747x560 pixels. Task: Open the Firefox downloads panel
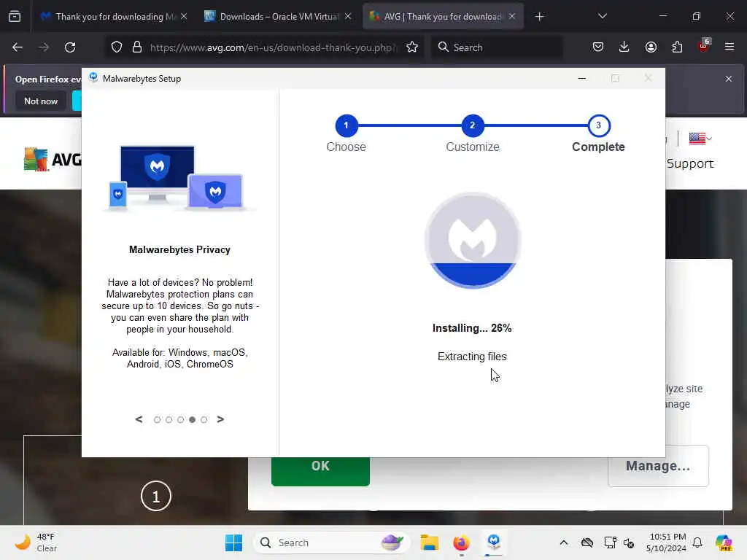tap(624, 47)
